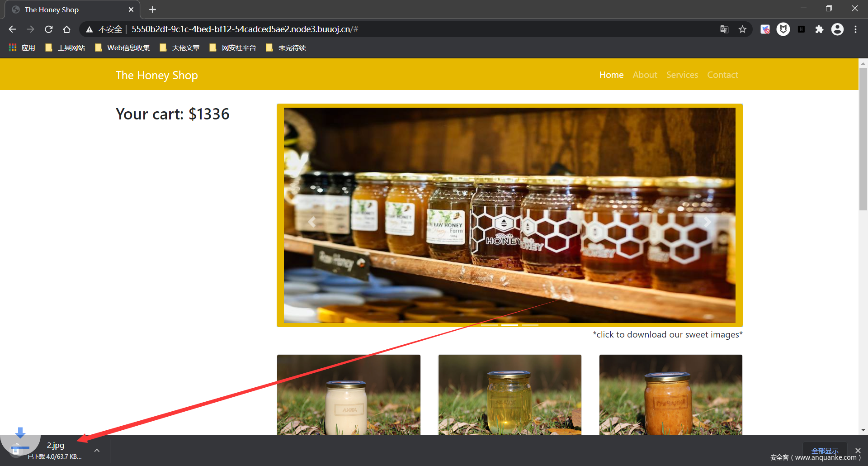868x466 pixels.
Task: Open a new browser tab
Action: [x=152, y=10]
